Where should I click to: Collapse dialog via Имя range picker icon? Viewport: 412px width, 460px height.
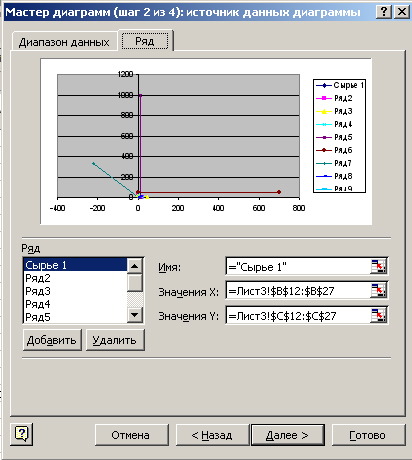click(379, 267)
